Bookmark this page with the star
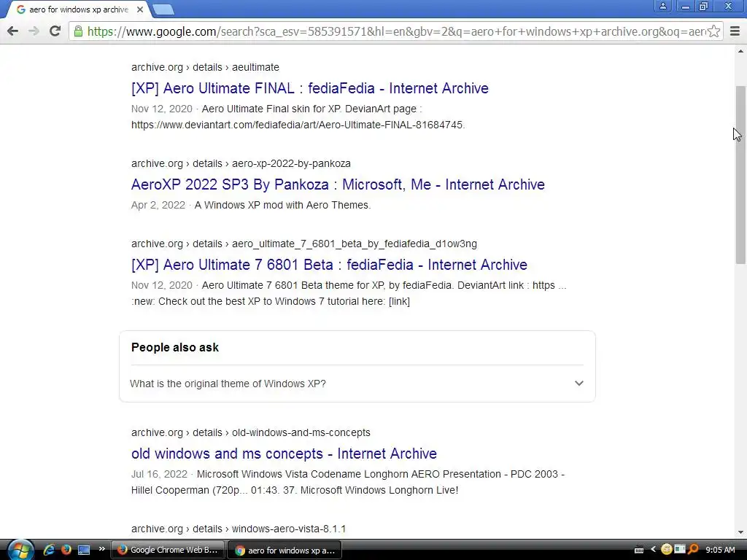Image resolution: width=747 pixels, height=560 pixels. (x=713, y=31)
